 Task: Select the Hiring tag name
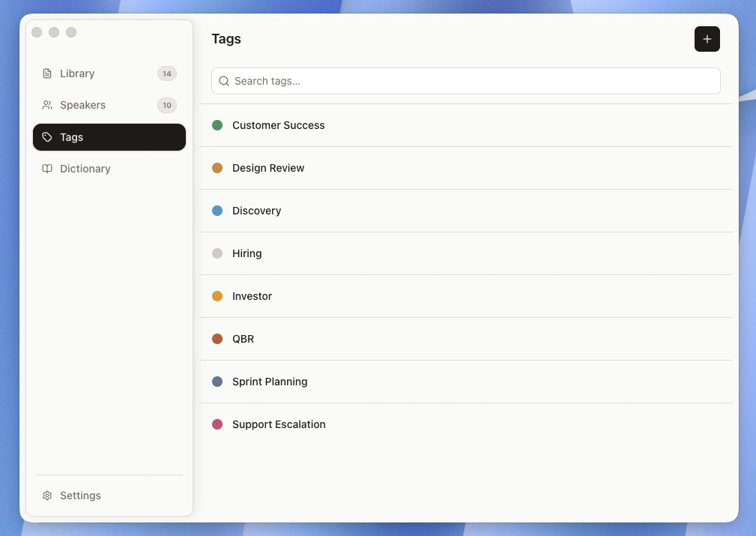(247, 253)
